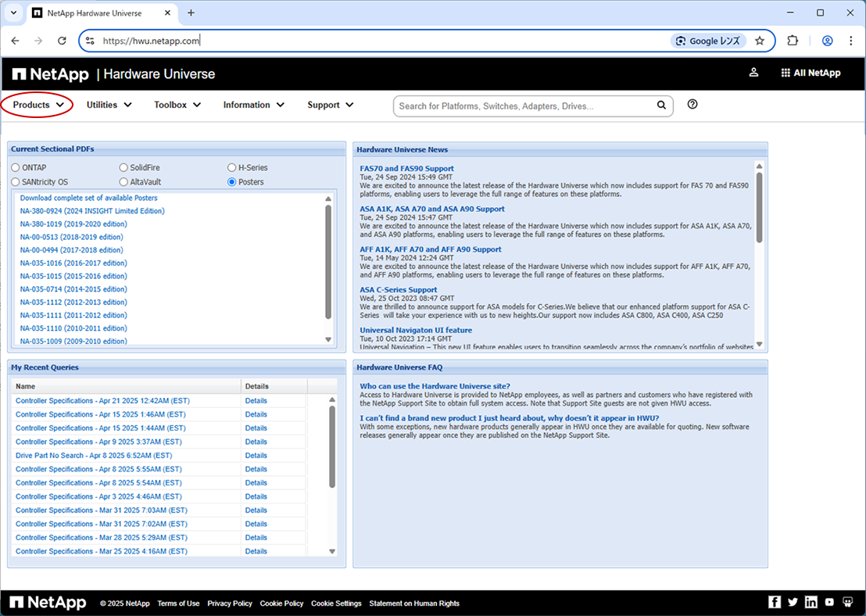This screenshot has height=616, width=866.
Task: Click the browser forward arrow
Action: pos(38,41)
